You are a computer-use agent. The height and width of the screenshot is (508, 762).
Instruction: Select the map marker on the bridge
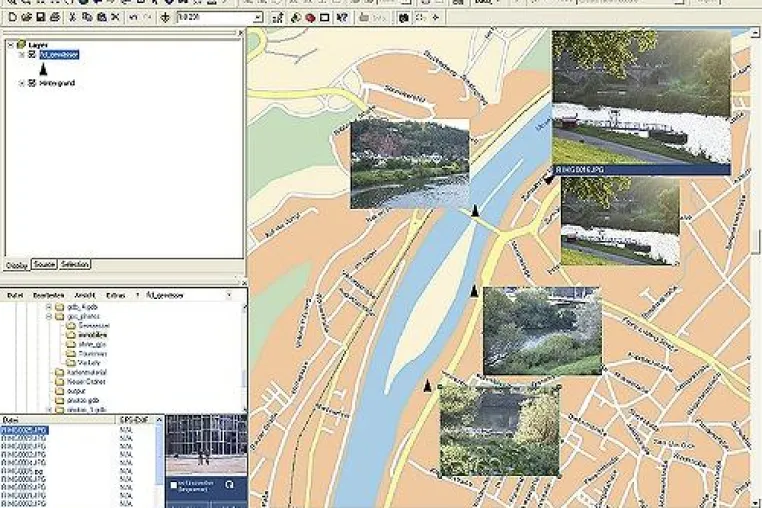click(x=475, y=211)
